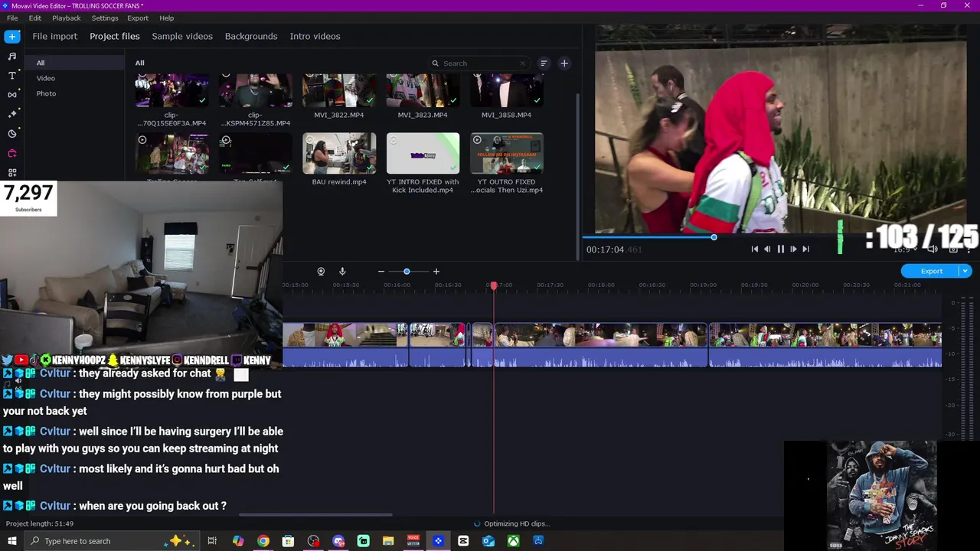Select the All category filter
Image resolution: width=980 pixels, height=551 pixels.
(x=74, y=63)
